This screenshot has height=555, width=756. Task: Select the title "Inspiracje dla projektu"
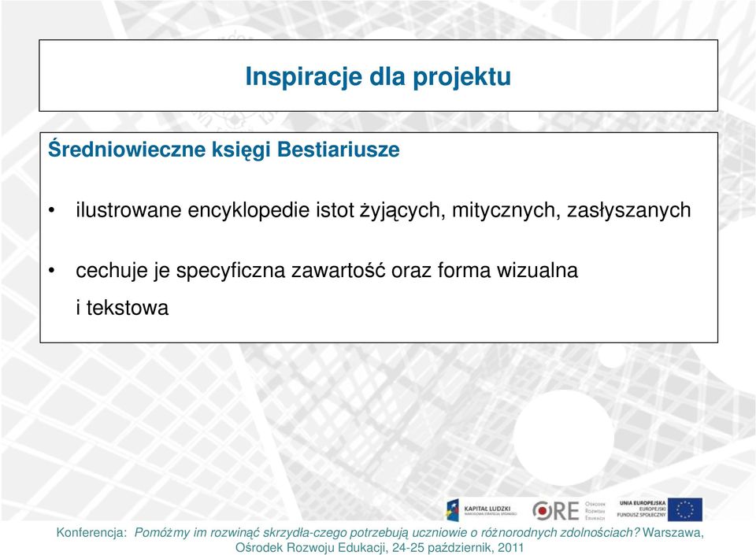[x=378, y=76]
